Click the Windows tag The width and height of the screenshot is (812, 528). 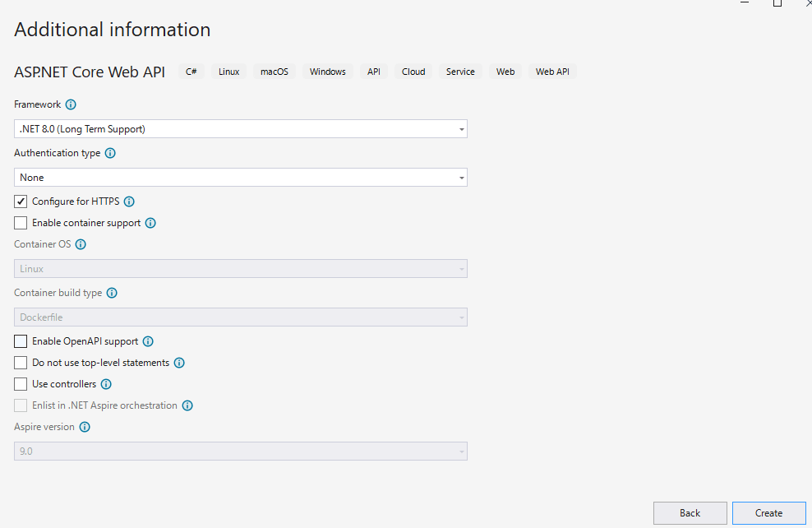tap(328, 72)
